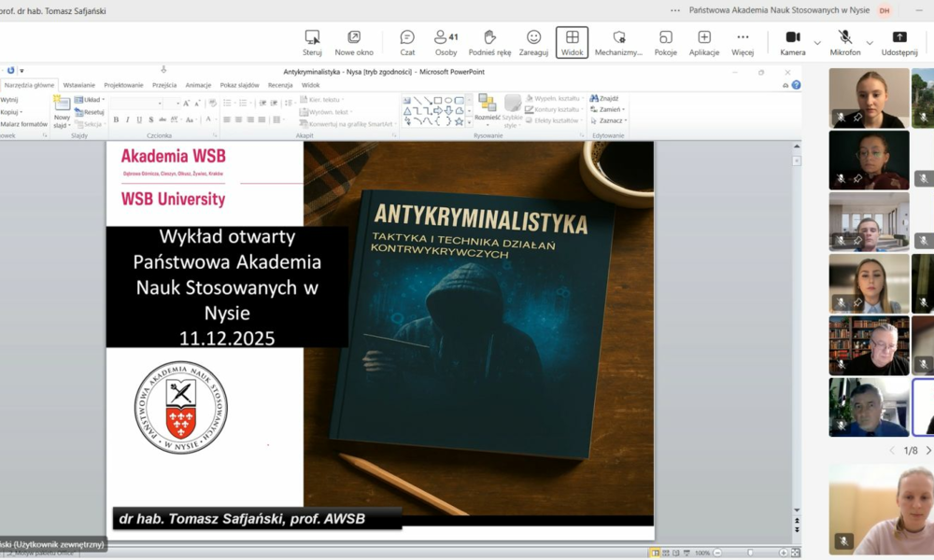Image resolution: width=934 pixels, height=560 pixels.
Task: Select the Bold formatting icon
Action: [116, 119]
